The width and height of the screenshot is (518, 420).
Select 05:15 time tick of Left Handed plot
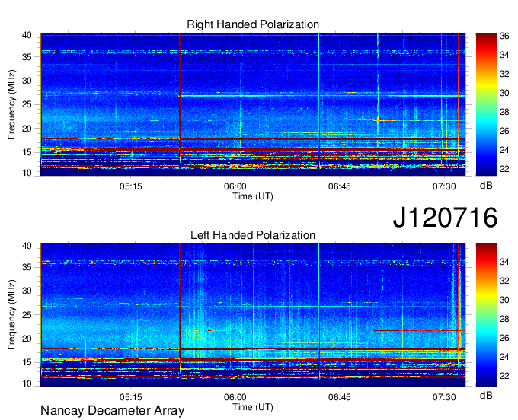[131, 397]
